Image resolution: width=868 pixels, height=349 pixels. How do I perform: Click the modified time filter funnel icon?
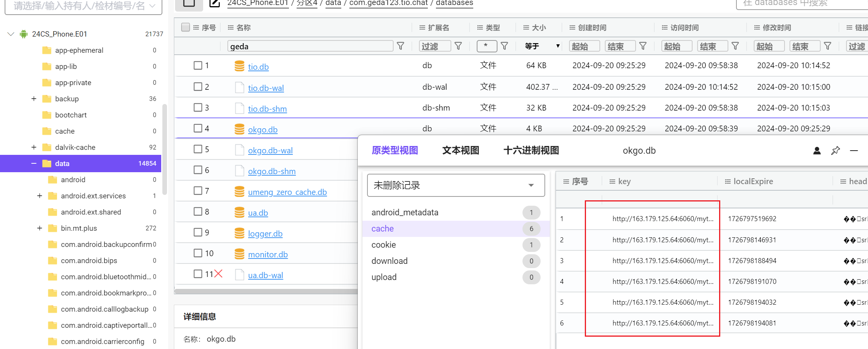(828, 46)
